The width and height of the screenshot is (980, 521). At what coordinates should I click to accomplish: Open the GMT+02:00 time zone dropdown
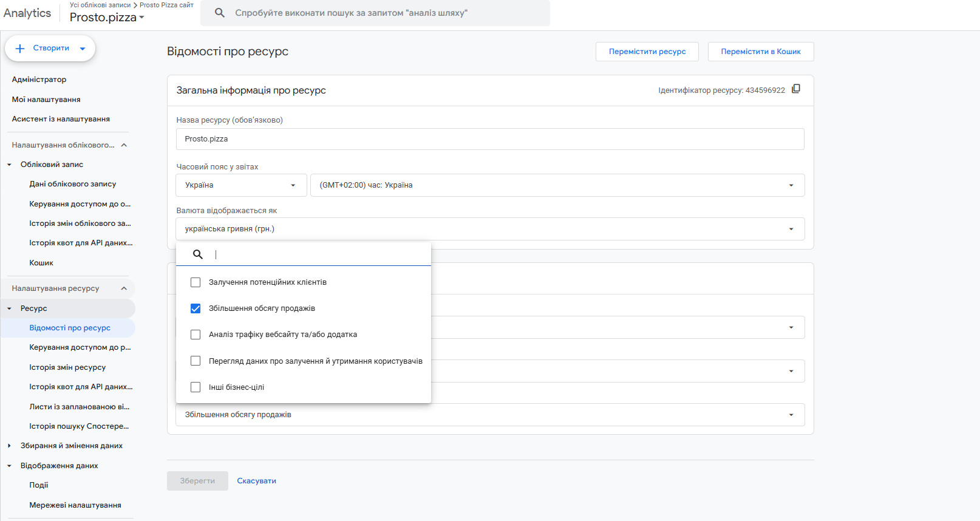[x=557, y=185]
